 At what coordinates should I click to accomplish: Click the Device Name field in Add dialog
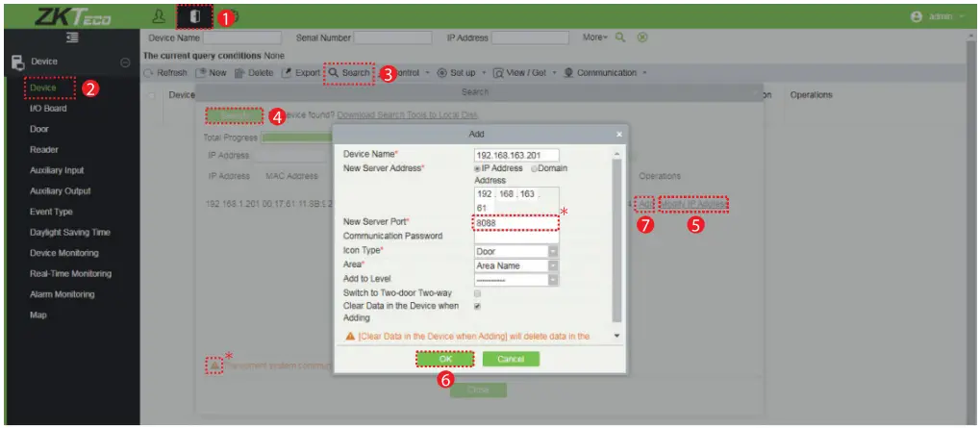tap(516, 155)
